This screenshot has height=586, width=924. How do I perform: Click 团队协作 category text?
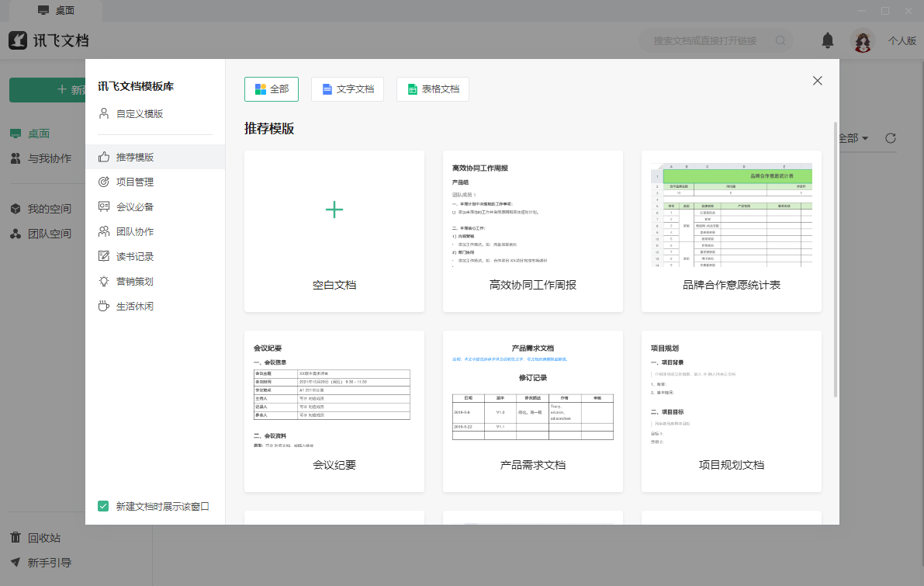point(135,231)
